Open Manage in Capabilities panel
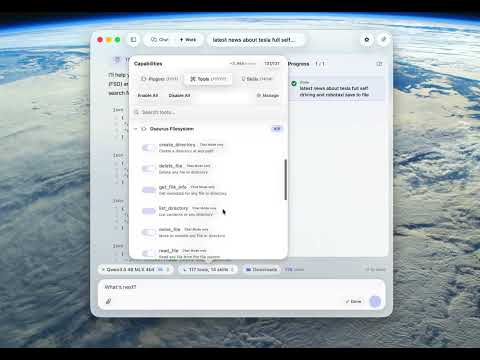The width and height of the screenshot is (480, 360). coord(268,96)
